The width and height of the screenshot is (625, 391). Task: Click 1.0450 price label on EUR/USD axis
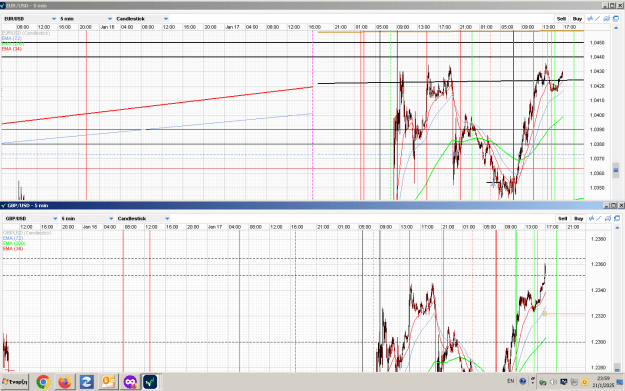point(597,43)
